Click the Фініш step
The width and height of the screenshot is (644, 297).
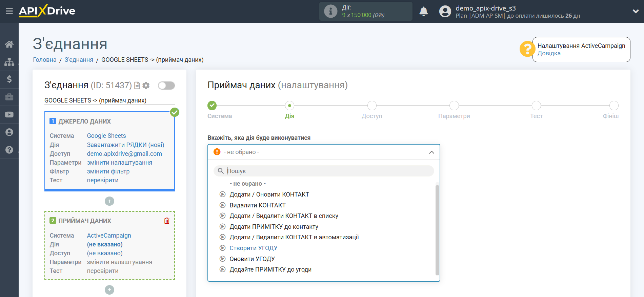pyautogui.click(x=614, y=106)
